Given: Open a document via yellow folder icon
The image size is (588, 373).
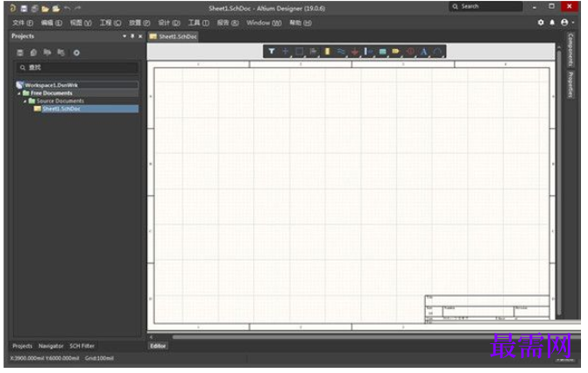Looking at the screenshot, I should [x=46, y=8].
